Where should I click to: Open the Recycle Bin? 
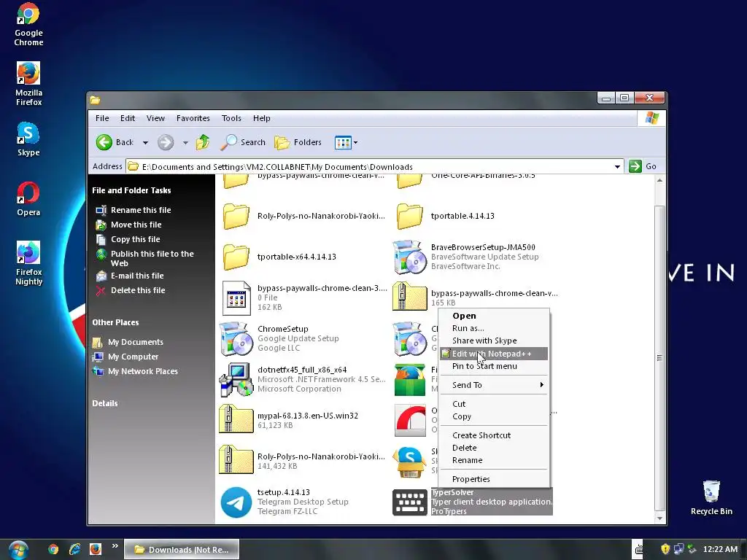(x=711, y=498)
